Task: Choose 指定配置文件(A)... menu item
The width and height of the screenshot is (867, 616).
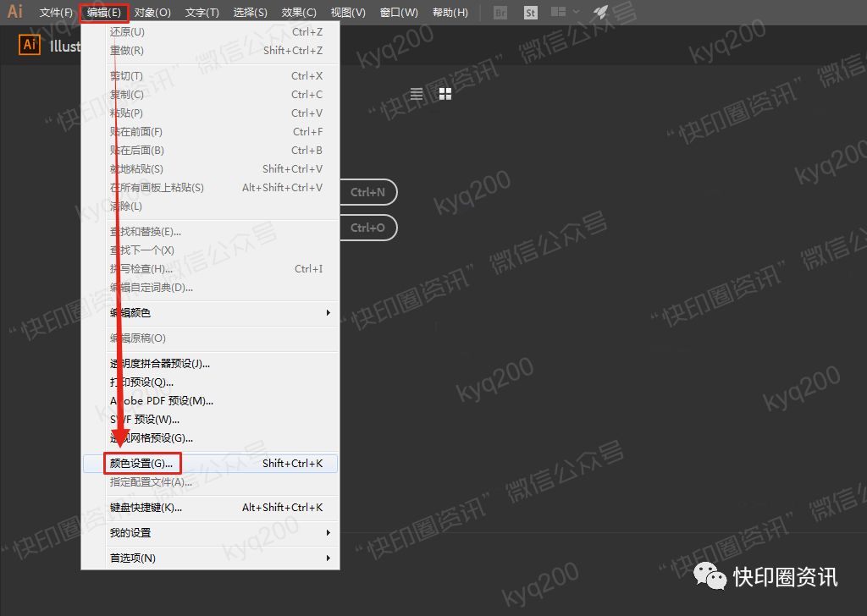Action: point(210,482)
